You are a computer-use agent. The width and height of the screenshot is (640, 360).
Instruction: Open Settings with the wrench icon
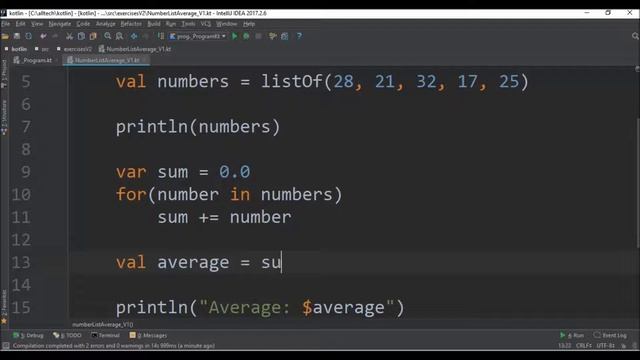(x=273, y=36)
